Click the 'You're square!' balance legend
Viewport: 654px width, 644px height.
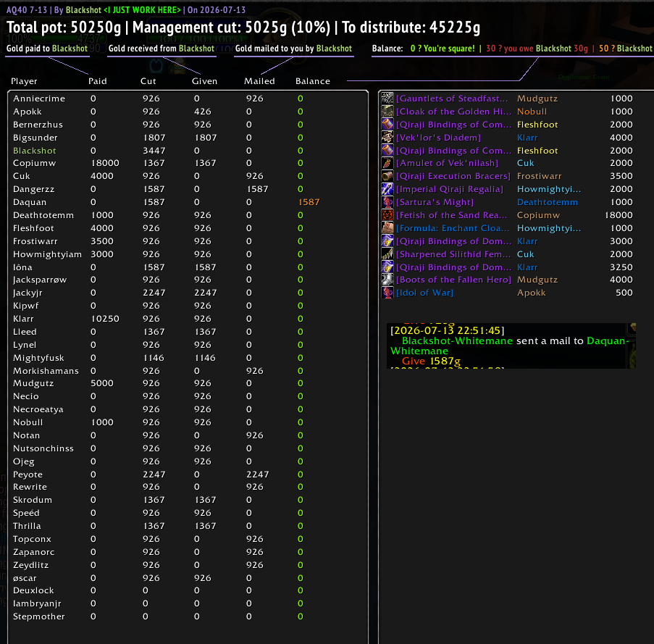click(x=443, y=49)
